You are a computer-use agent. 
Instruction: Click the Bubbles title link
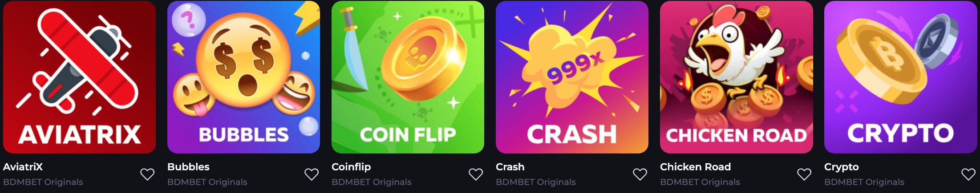(x=188, y=167)
